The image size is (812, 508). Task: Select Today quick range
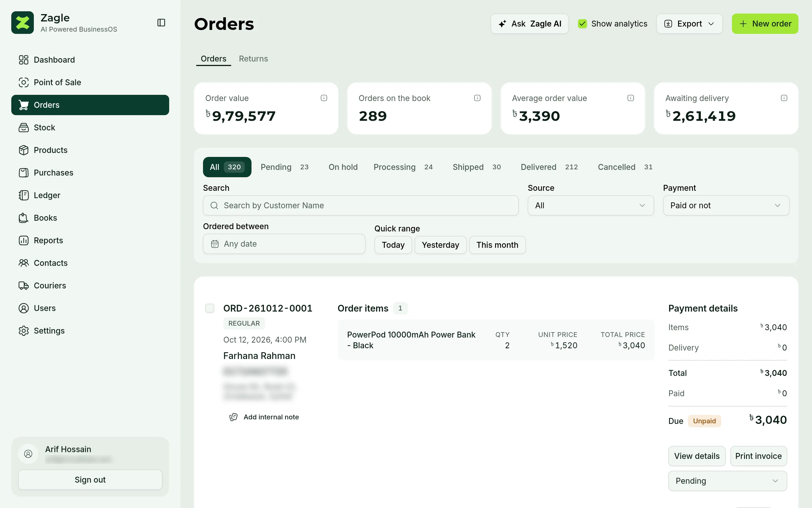(x=393, y=245)
